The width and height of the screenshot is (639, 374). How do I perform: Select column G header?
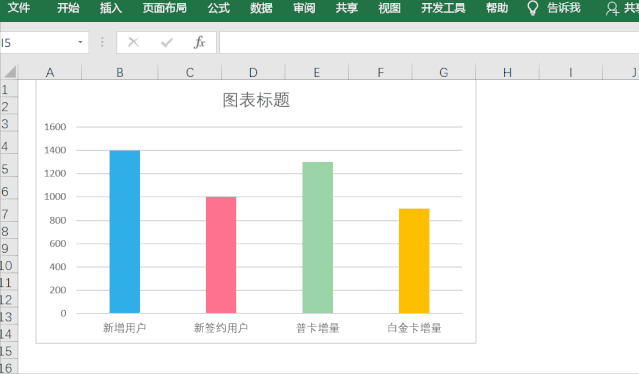tap(444, 73)
